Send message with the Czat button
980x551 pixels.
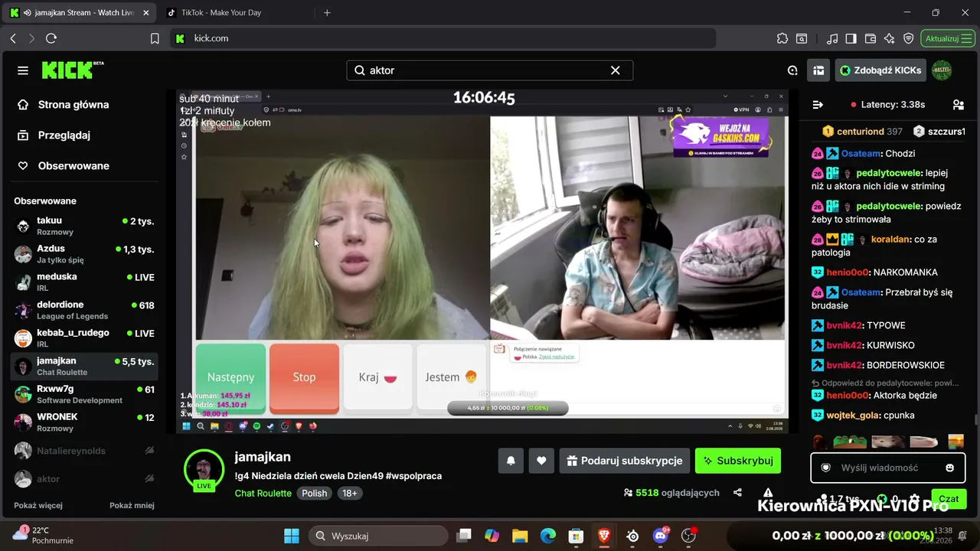(949, 499)
